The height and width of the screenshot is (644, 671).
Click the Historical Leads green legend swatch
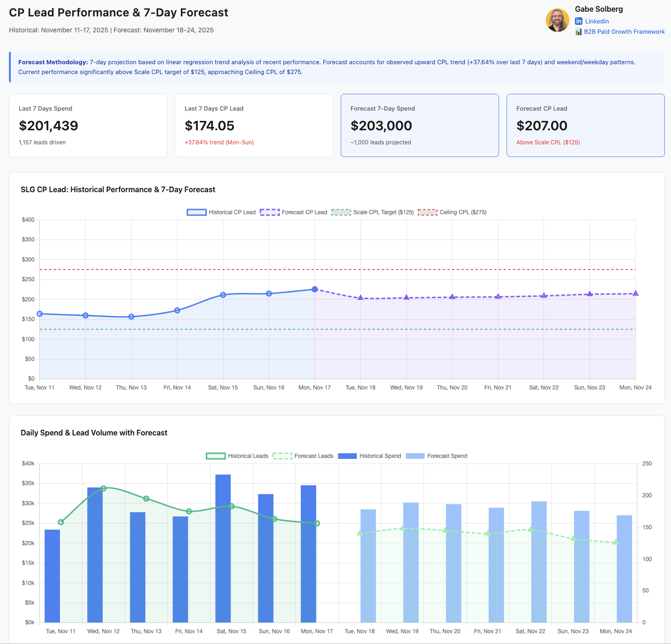(x=216, y=456)
